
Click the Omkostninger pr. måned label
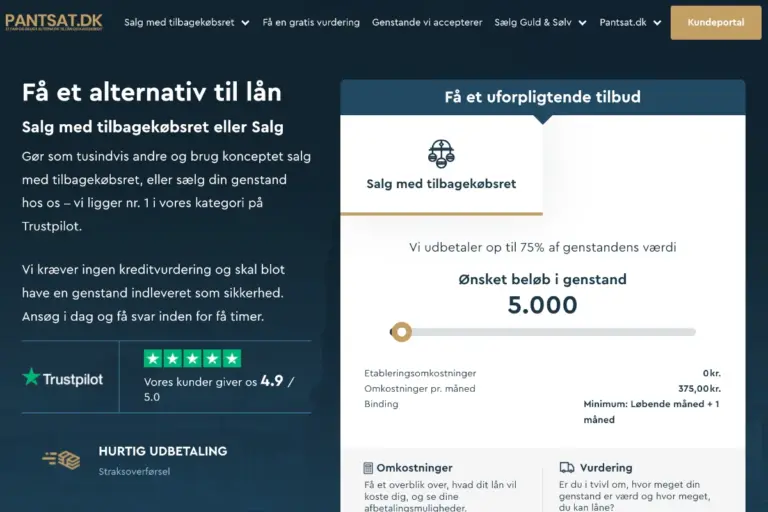[419, 389]
